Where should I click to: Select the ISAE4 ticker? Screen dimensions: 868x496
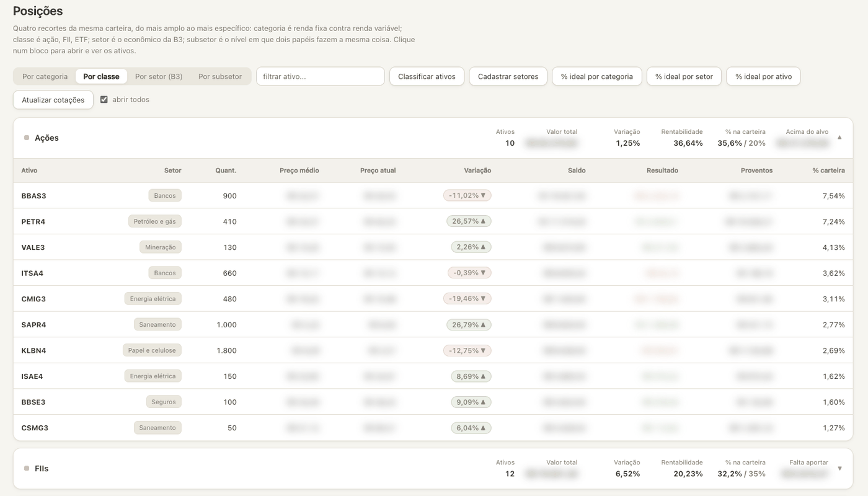(32, 376)
